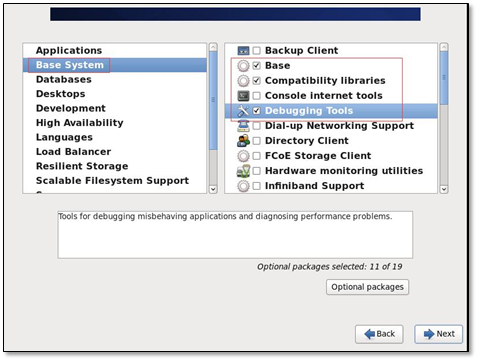Click the Backup Client package icon
The image size is (478, 361).
(x=243, y=51)
